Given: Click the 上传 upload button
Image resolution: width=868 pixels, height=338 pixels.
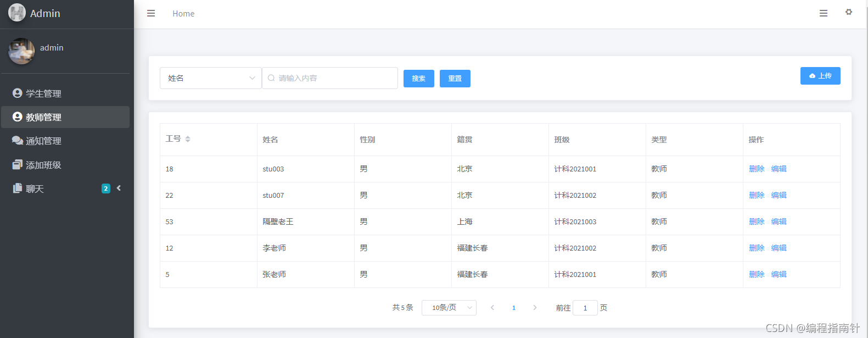Looking at the screenshot, I should click(x=820, y=76).
